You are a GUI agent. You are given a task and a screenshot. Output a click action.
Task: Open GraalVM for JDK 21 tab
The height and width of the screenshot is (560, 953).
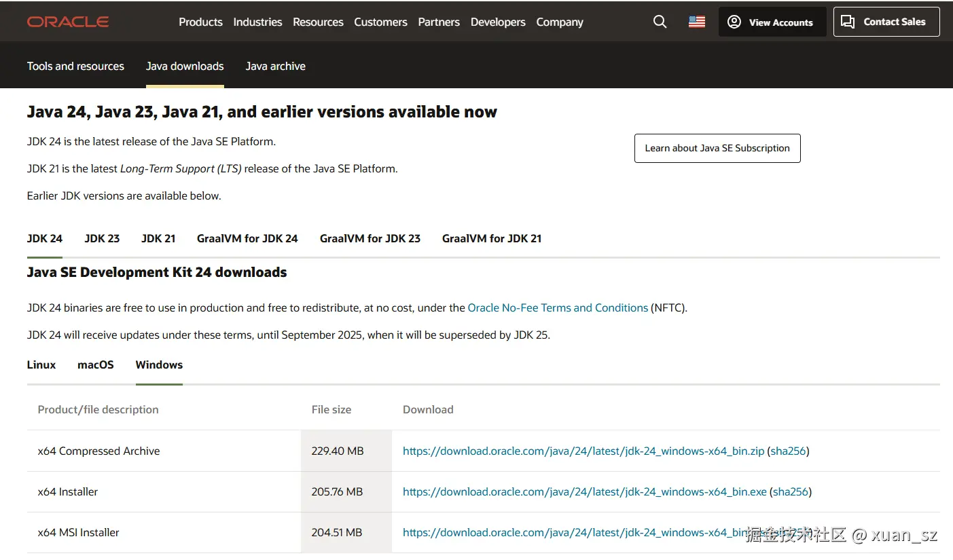[x=492, y=238]
